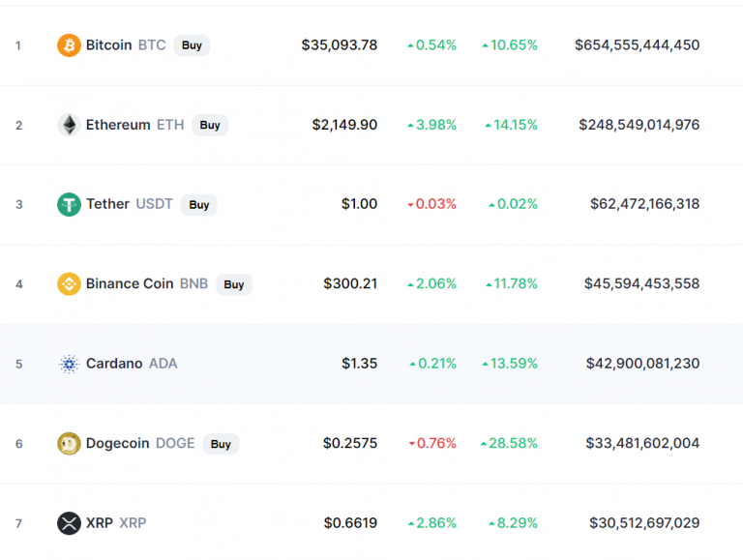Click the Dogecoin shiba logo icon
The height and width of the screenshot is (560, 743).
click(69, 444)
